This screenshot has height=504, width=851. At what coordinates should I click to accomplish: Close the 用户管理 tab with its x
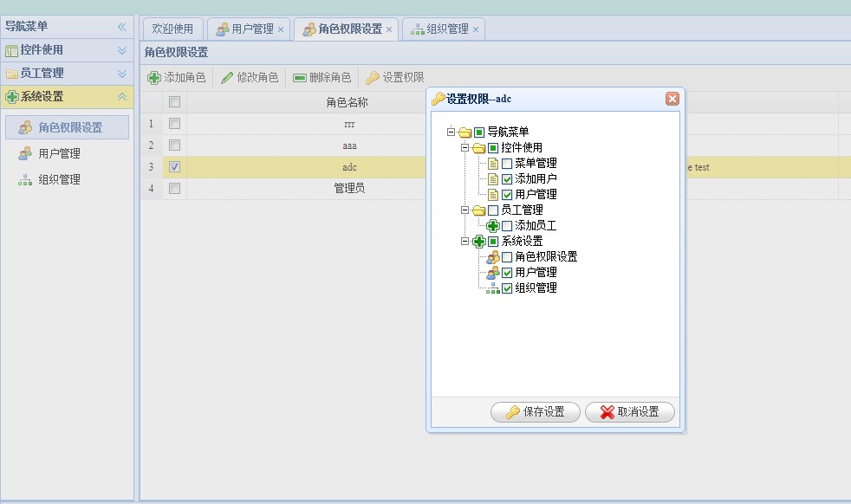[281, 29]
